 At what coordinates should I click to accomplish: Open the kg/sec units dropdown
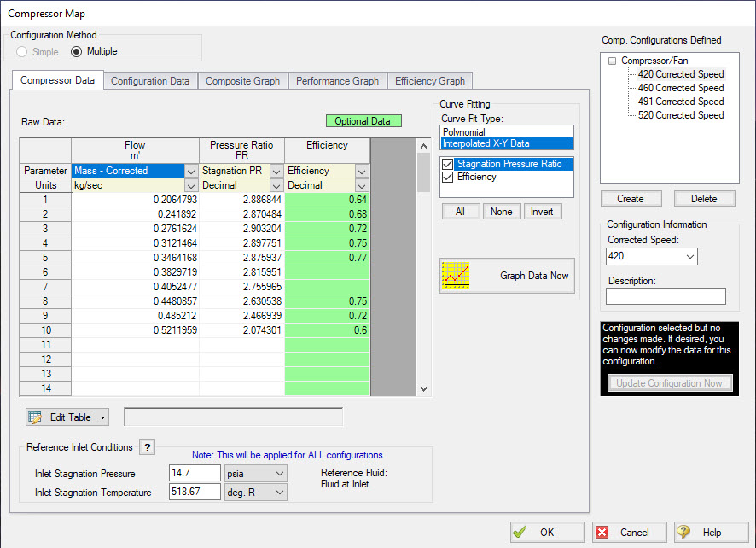click(190, 185)
